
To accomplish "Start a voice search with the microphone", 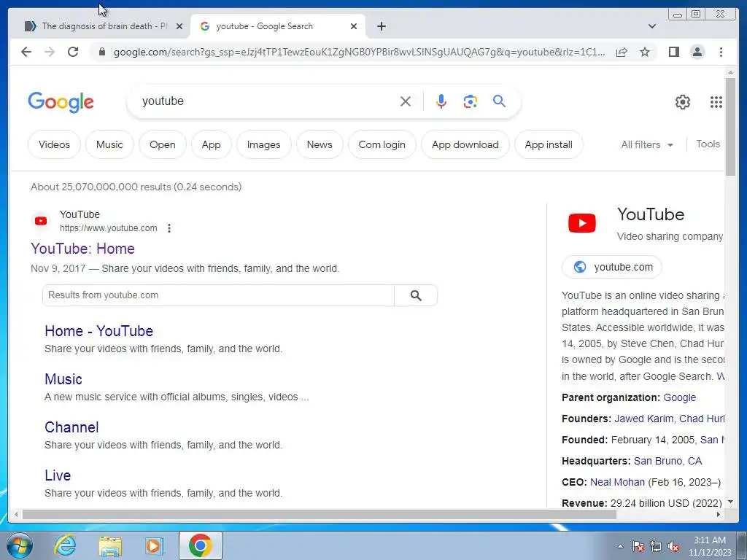I will (441, 101).
